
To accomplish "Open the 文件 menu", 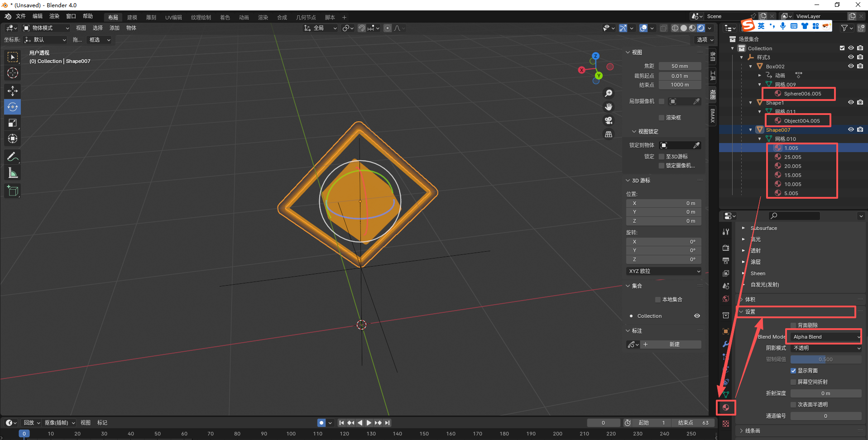I will [21, 16].
